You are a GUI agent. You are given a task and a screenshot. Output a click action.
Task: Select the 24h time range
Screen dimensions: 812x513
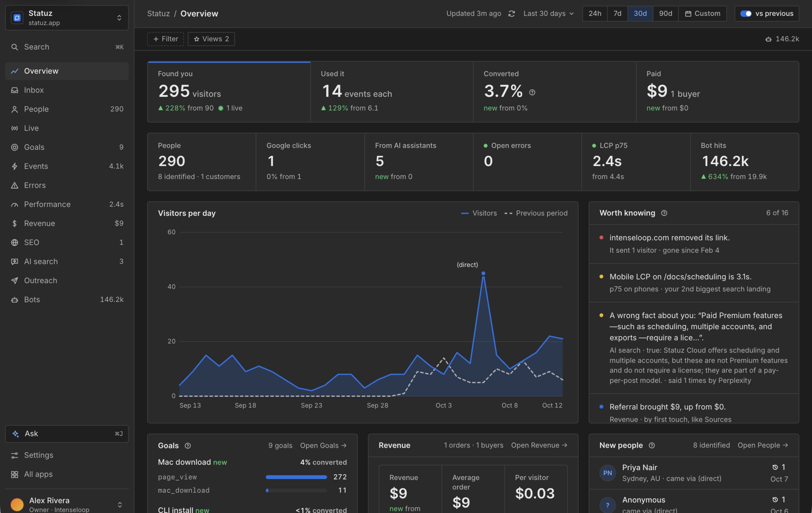click(595, 14)
